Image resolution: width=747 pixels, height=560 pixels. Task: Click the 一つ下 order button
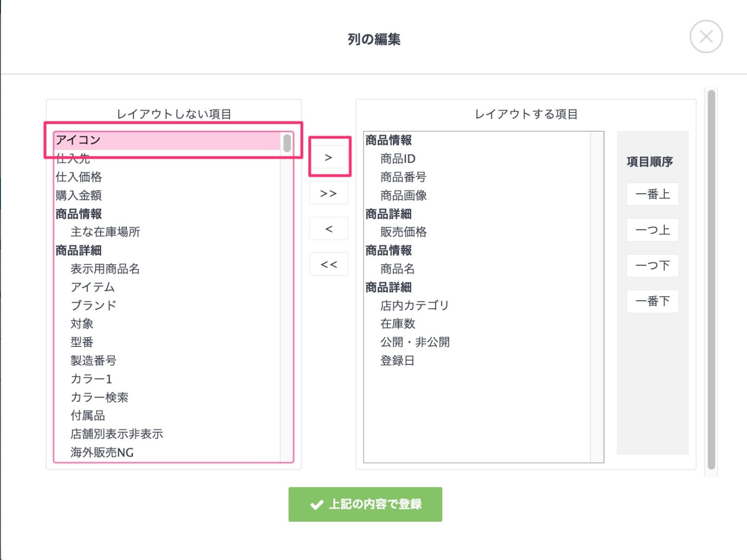click(x=652, y=265)
